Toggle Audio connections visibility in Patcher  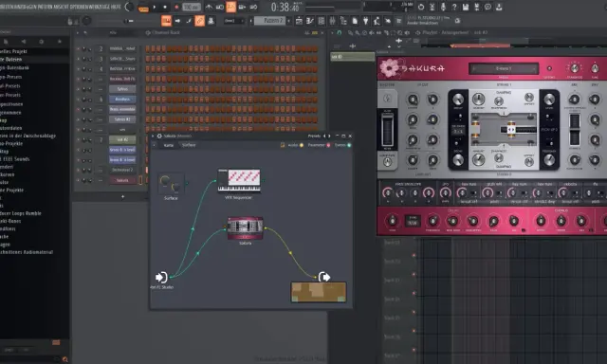(x=295, y=145)
